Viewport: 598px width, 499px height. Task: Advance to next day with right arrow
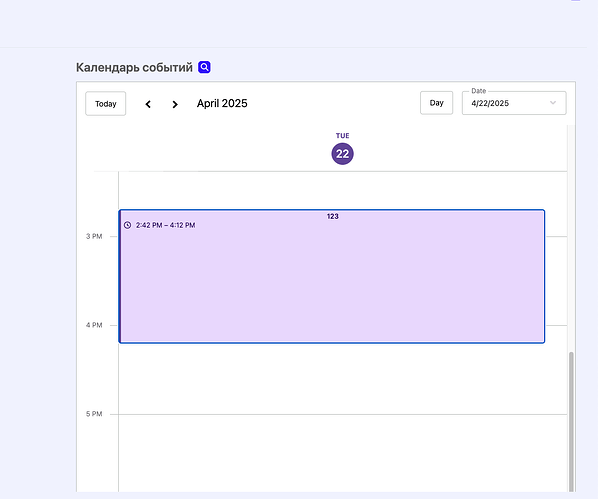tap(175, 104)
